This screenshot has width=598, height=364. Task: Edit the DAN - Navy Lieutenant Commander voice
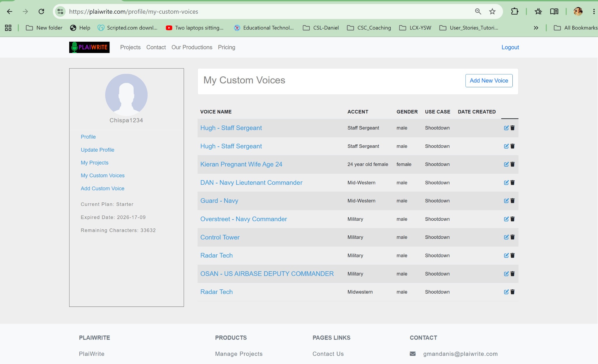tap(506, 183)
